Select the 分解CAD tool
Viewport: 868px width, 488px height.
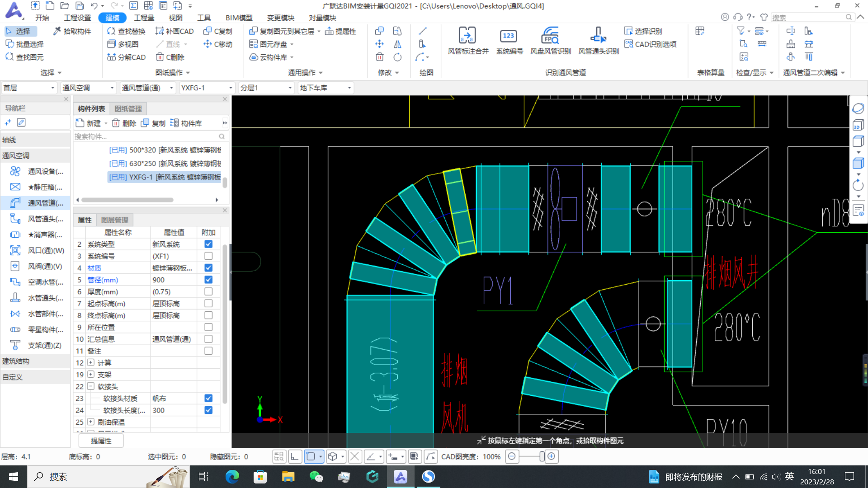point(126,57)
